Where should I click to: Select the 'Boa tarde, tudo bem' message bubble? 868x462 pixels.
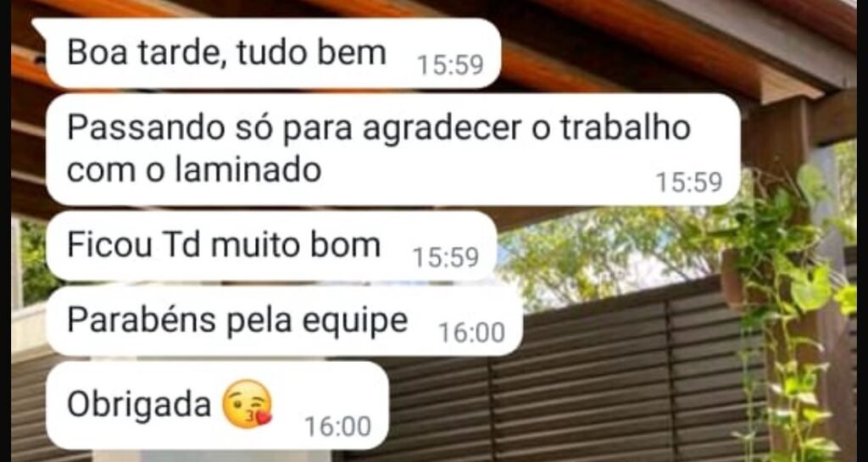coord(267,53)
